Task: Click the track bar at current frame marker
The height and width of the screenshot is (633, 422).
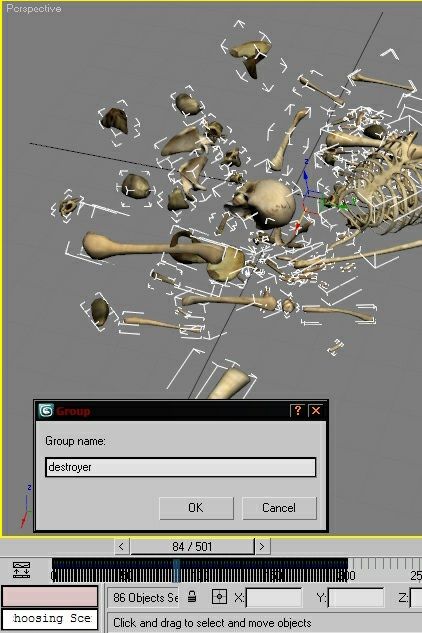Action: click(x=176, y=570)
